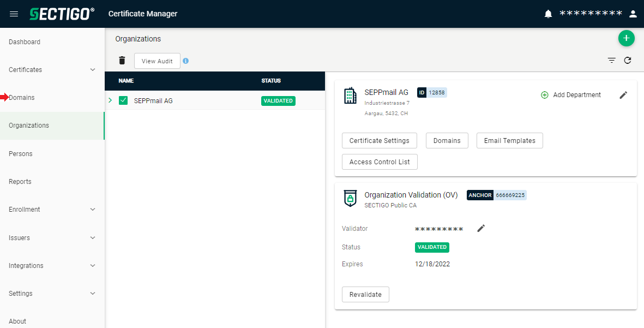Click the organization ID 12858 badge
644x328 pixels.
click(432, 92)
